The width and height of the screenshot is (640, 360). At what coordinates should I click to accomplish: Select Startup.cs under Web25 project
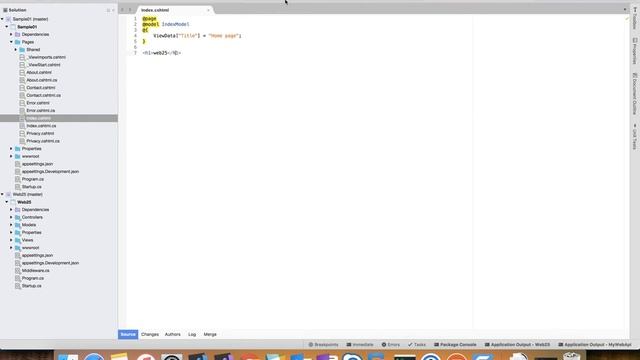click(31, 286)
